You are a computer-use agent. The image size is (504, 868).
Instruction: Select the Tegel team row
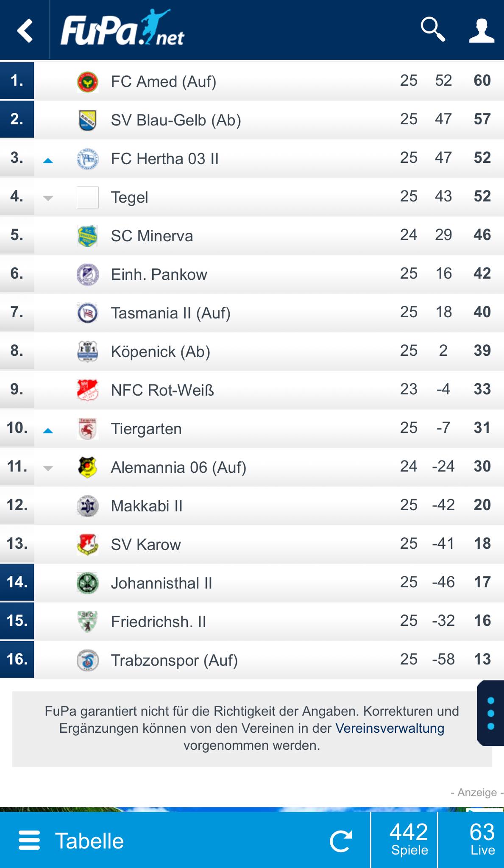click(252, 197)
